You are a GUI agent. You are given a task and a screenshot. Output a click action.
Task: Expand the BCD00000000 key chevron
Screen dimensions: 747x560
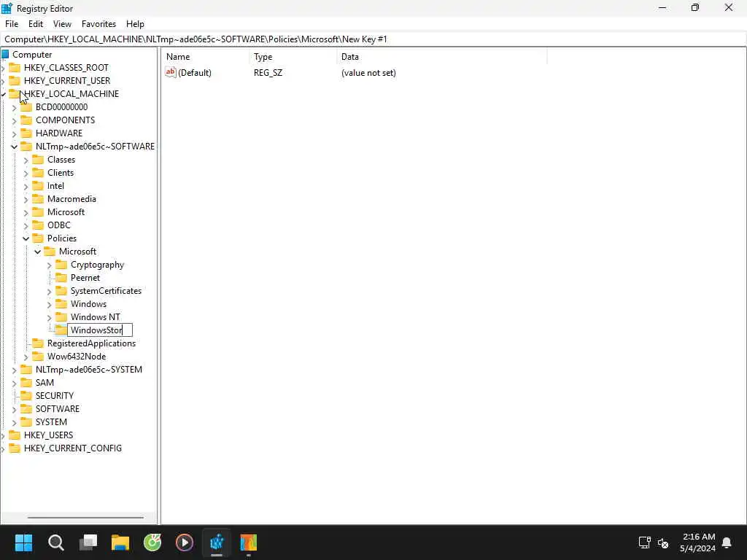pyautogui.click(x=15, y=108)
